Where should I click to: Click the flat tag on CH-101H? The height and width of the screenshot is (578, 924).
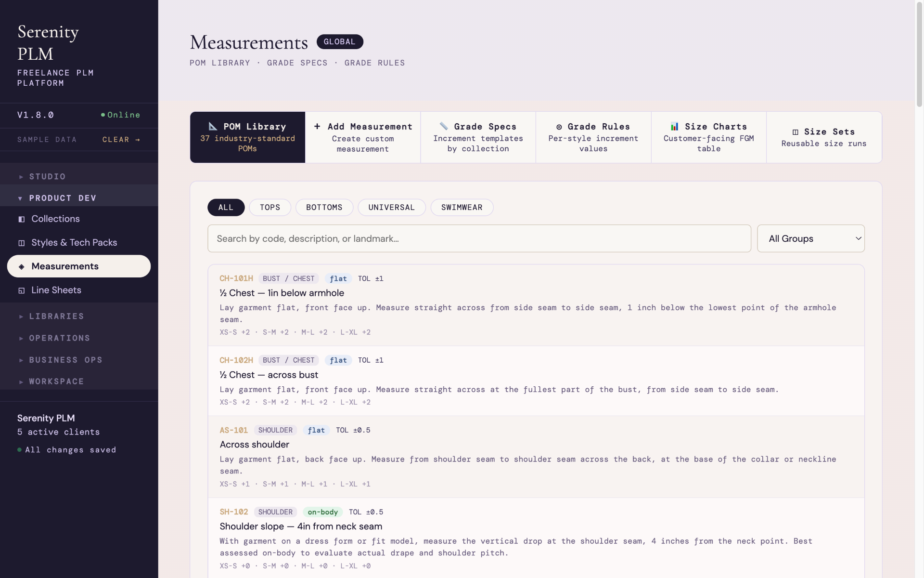(x=338, y=278)
